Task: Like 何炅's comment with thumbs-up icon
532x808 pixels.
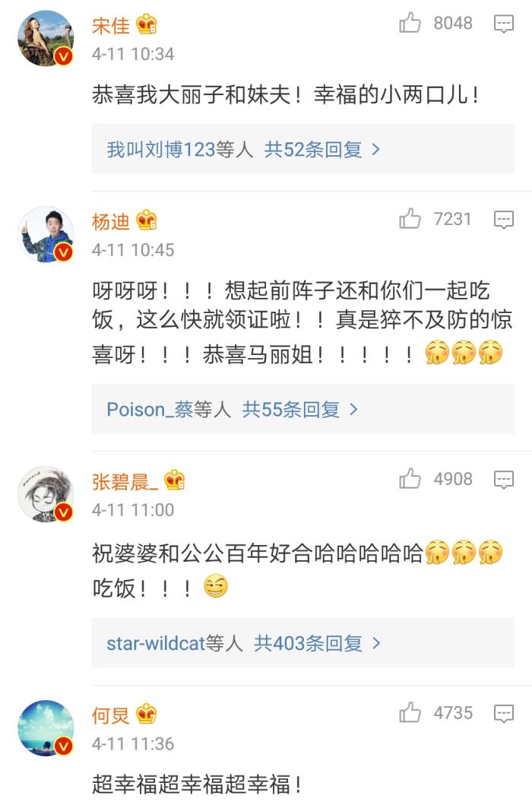Action: [410, 713]
